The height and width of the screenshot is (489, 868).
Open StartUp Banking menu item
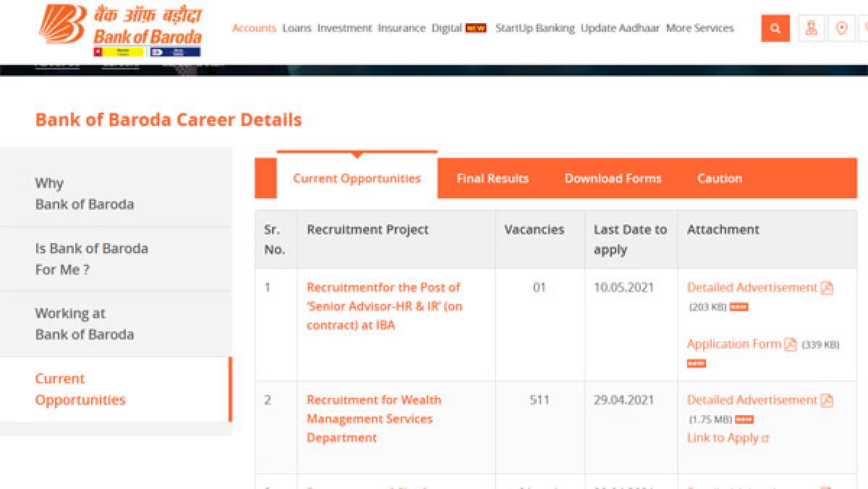[x=535, y=28]
